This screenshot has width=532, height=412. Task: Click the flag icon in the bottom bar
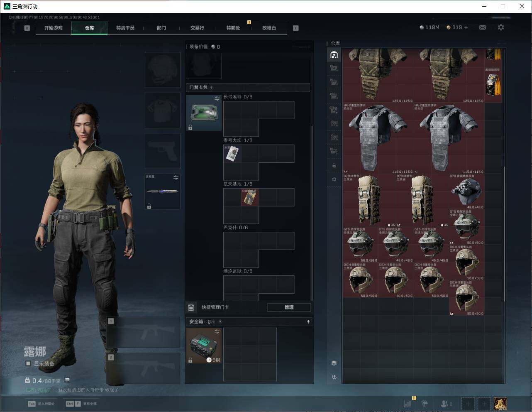click(425, 403)
